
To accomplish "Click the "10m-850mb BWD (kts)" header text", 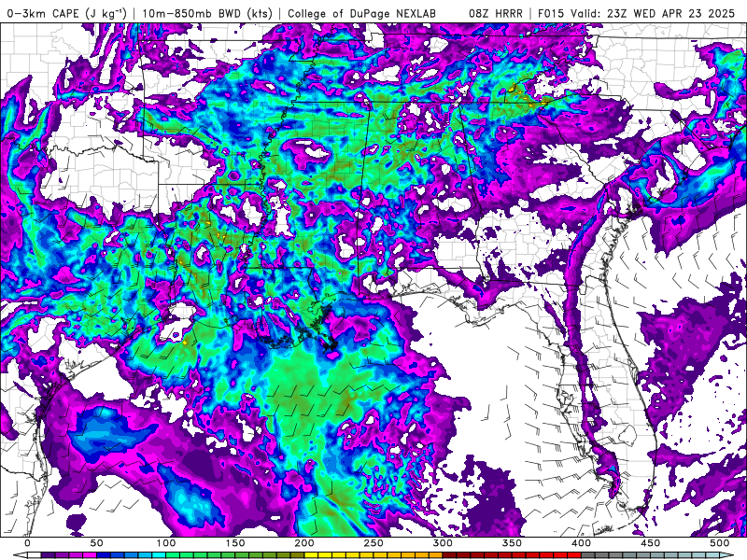I will [207, 14].
